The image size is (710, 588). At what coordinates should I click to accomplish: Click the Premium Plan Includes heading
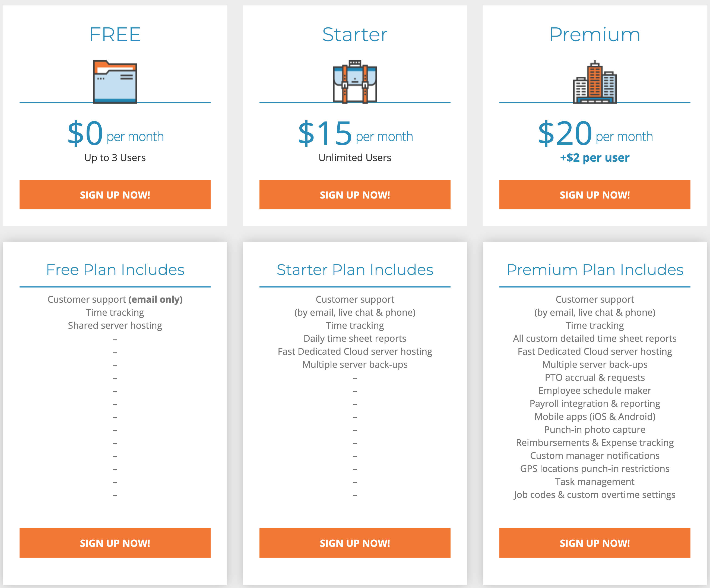(x=595, y=270)
